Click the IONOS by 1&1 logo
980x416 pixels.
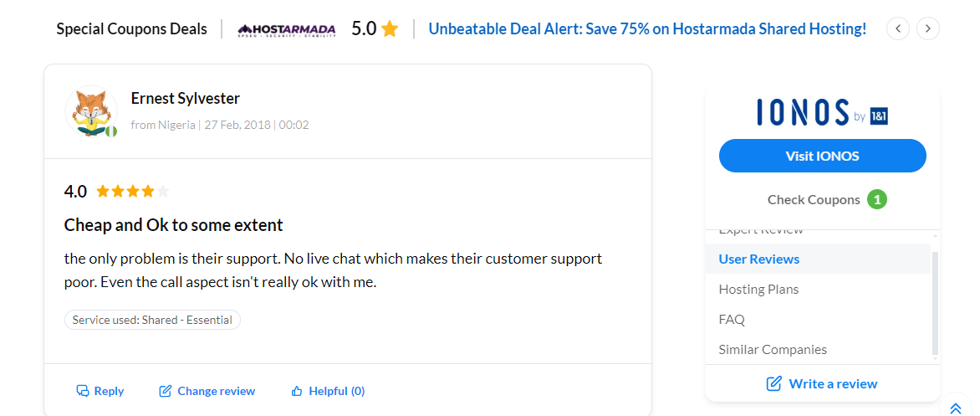pos(822,112)
